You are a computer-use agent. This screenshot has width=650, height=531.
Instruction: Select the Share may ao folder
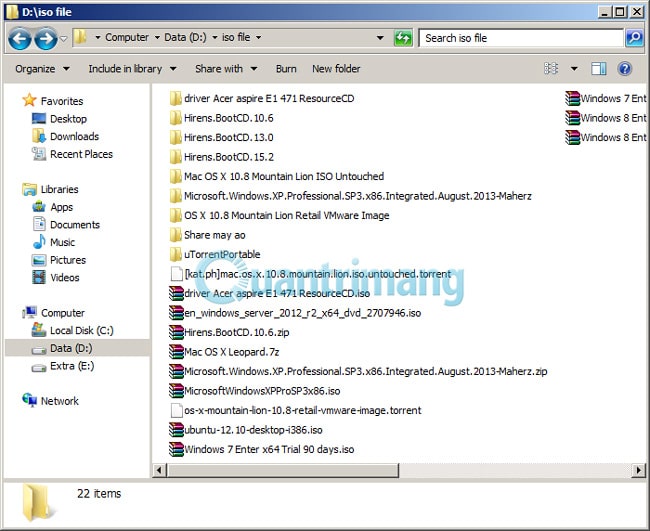tap(207, 235)
